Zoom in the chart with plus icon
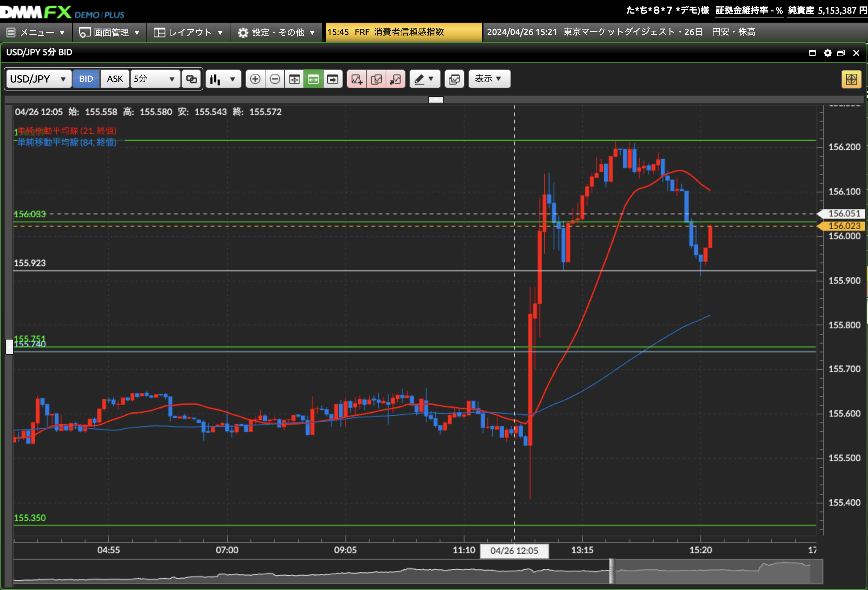 256,79
